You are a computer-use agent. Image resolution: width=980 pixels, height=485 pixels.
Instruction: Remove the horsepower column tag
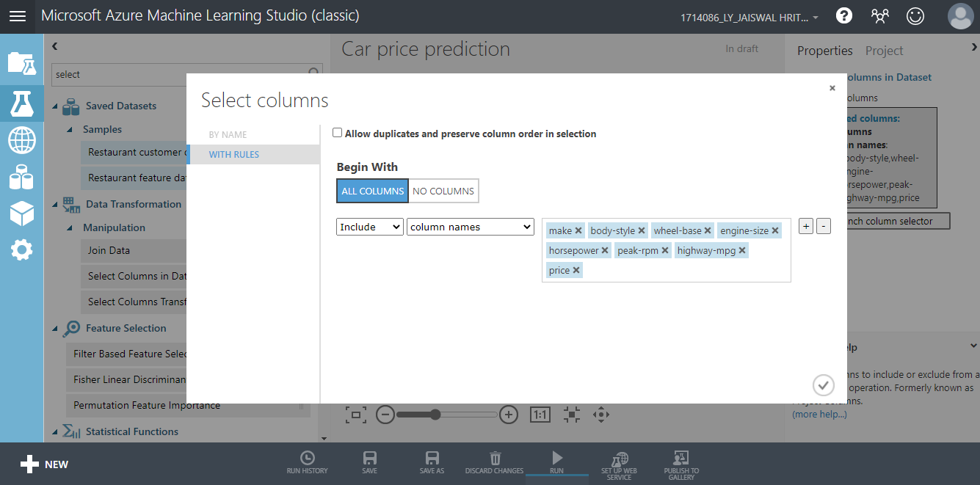tap(605, 250)
